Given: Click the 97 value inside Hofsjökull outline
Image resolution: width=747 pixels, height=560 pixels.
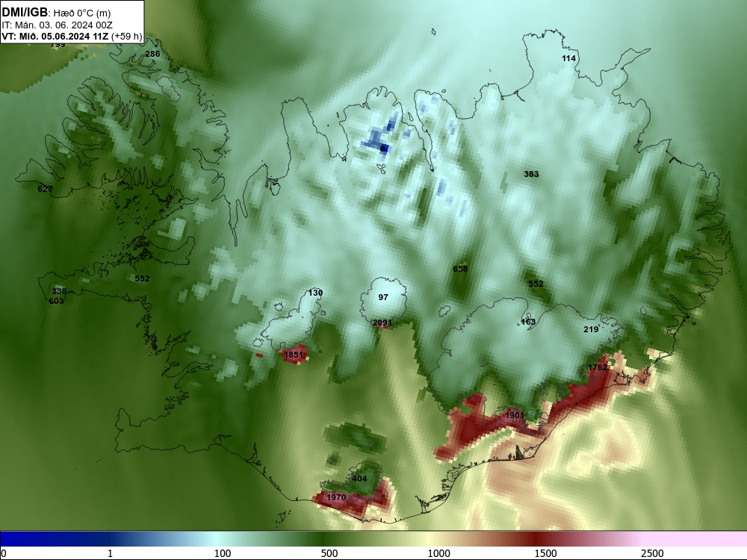Looking at the screenshot, I should 383,297.
